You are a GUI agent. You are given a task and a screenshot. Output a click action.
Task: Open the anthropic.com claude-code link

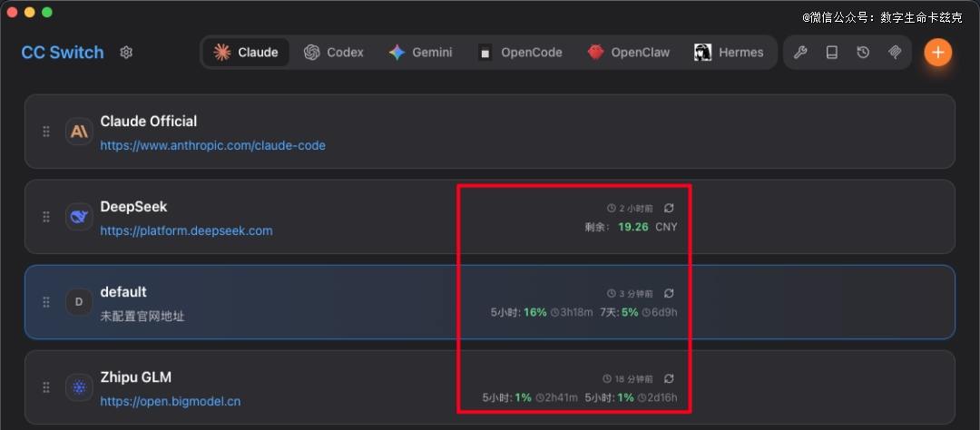(212, 145)
